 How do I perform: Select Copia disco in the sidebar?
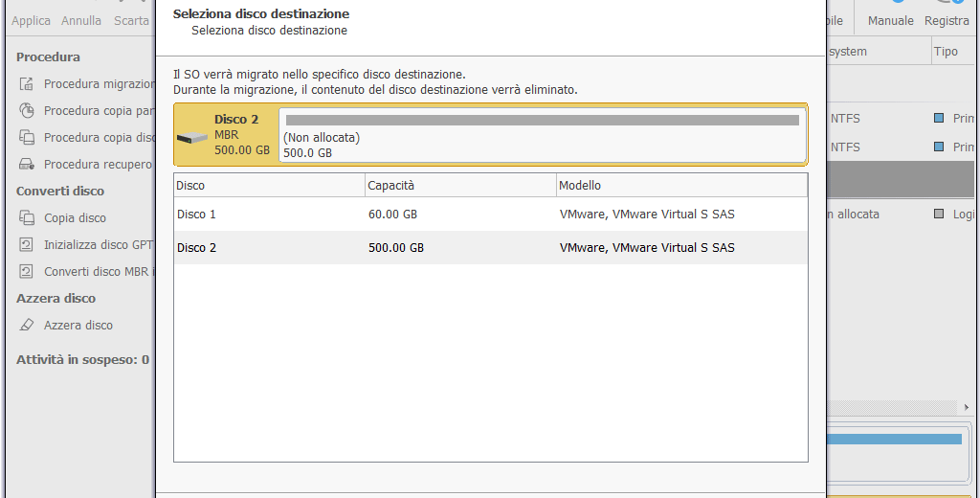pyautogui.click(x=75, y=217)
